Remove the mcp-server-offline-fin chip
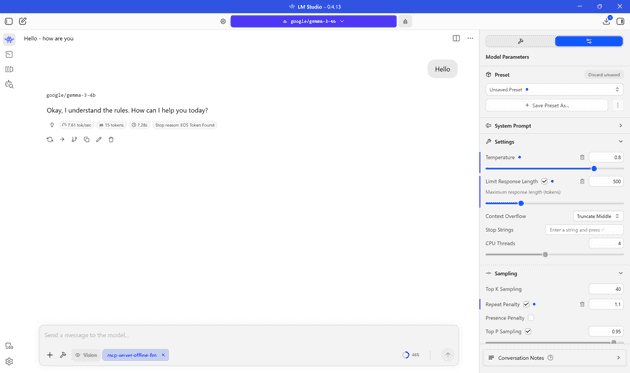 163,355
